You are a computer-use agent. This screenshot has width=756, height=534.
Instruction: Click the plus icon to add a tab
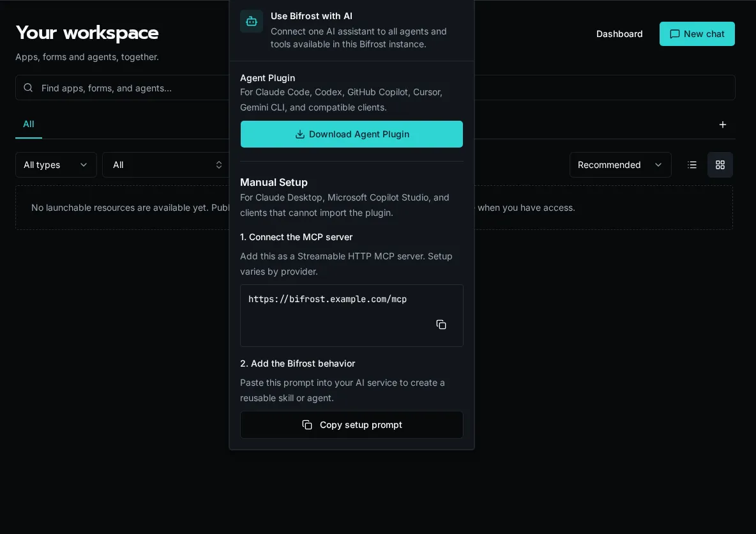pos(722,125)
